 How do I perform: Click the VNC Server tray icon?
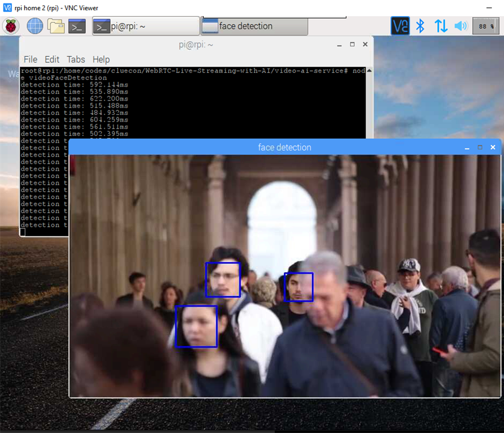(400, 26)
